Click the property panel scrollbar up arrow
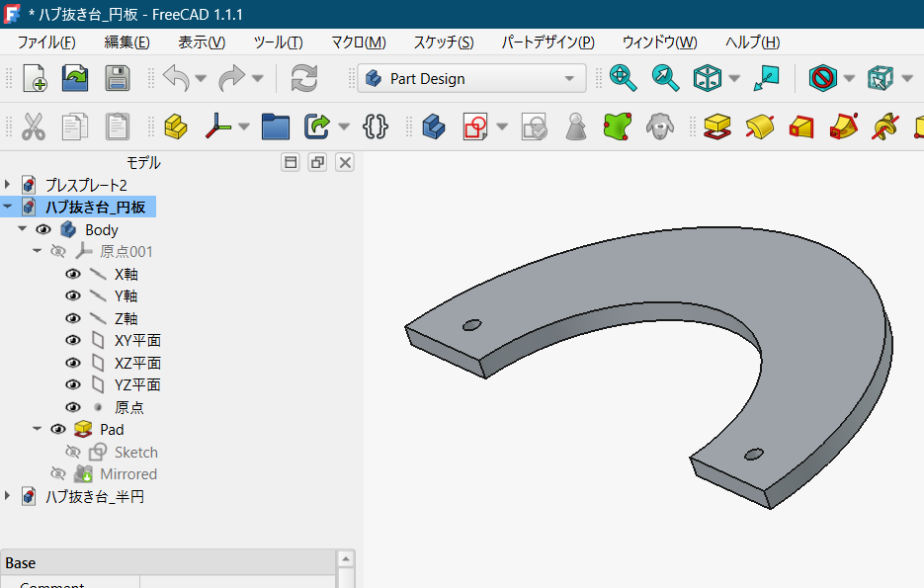This screenshot has width=924, height=588. point(346,558)
